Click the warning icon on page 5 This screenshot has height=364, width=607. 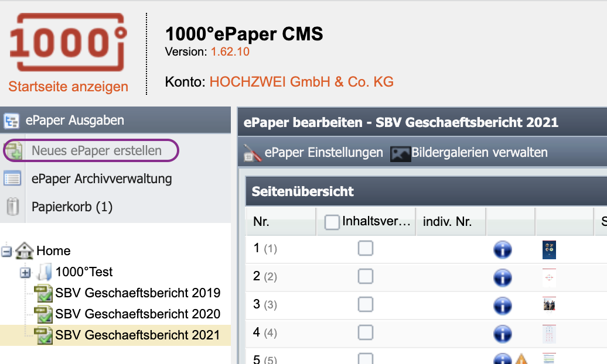[523, 359]
